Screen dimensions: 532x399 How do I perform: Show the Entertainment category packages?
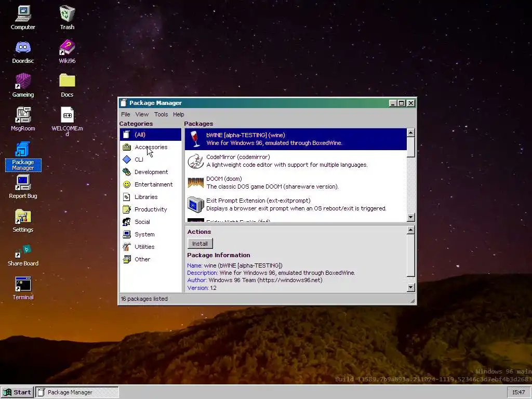tap(151, 184)
